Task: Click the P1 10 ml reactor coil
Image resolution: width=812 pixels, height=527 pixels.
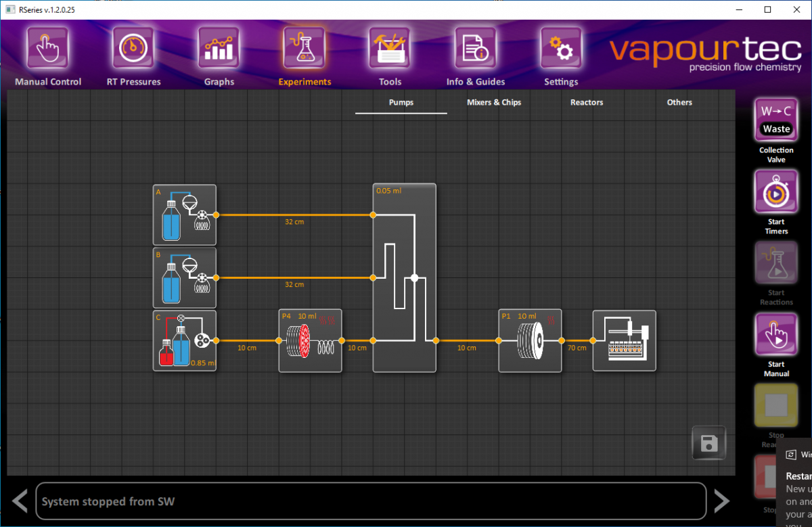Action: point(530,340)
